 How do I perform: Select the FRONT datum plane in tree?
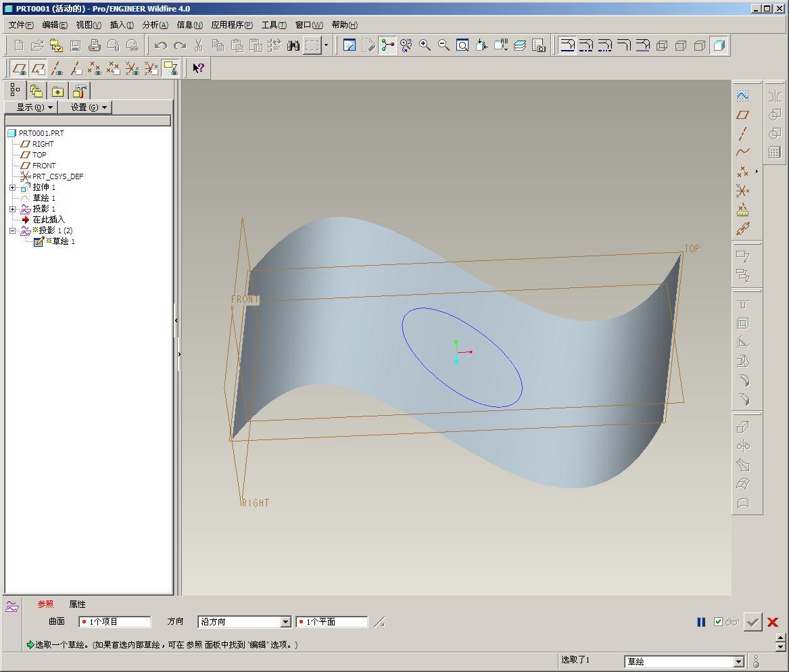[x=44, y=166]
